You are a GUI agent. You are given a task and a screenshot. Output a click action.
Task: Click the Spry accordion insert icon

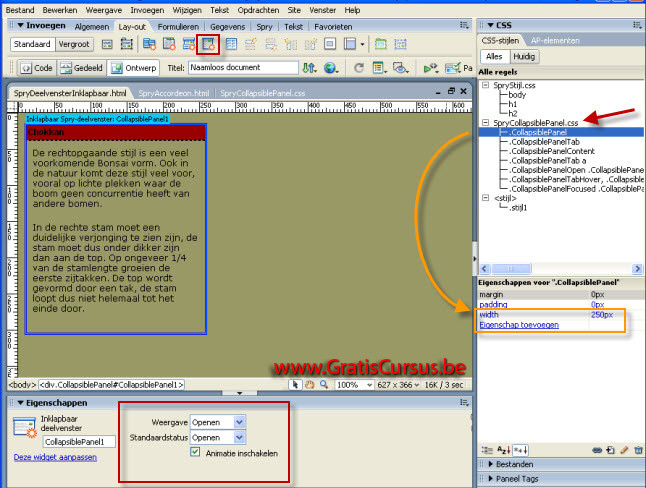tap(189, 44)
